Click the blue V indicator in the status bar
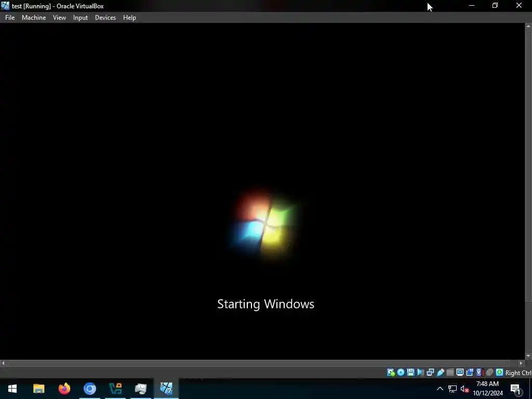 coord(479,373)
